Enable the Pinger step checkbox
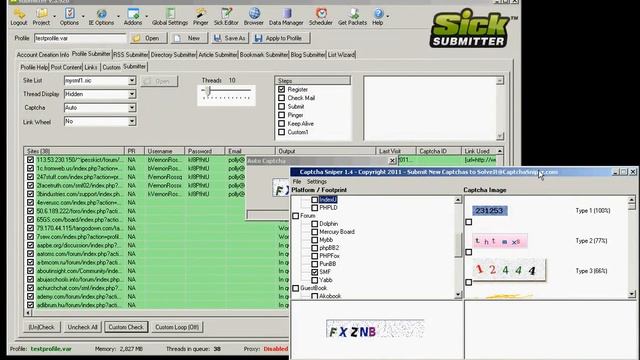This screenshot has width=640, height=360. 282,115
